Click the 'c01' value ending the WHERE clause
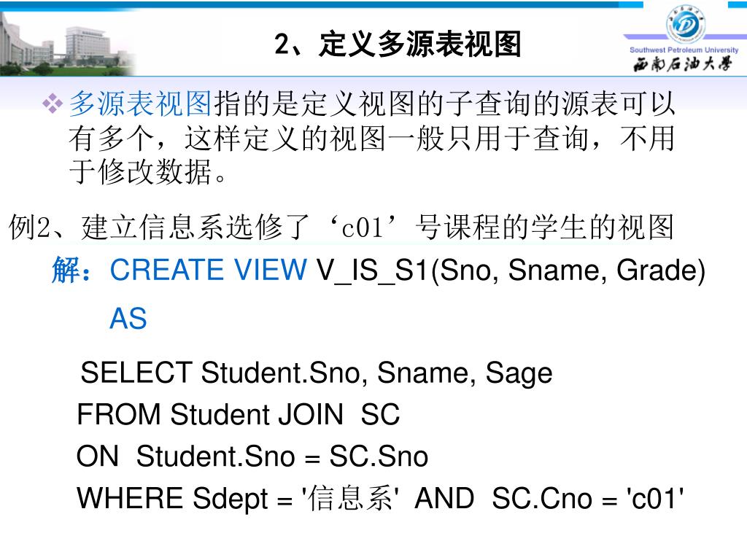747x560 pixels. pos(655,499)
